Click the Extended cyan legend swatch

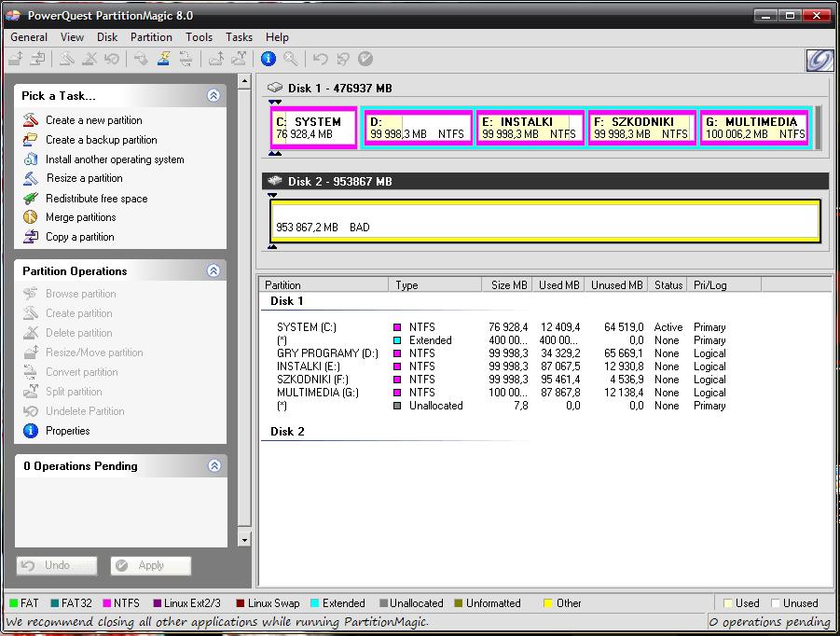314,603
